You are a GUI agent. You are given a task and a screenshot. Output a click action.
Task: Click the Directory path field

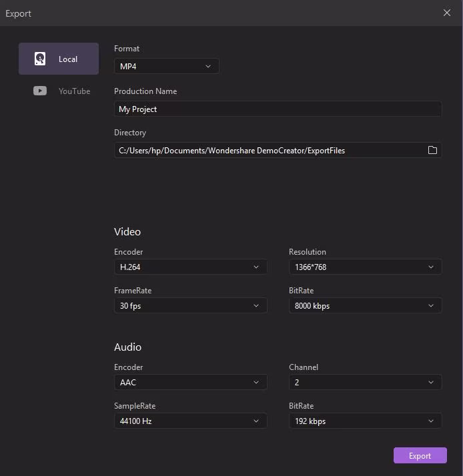click(267, 150)
